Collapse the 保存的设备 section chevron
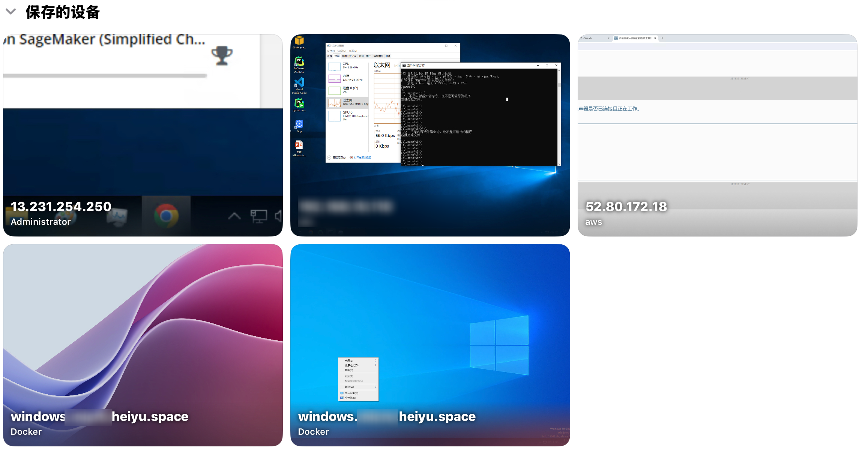This screenshot has height=473, width=868. pyautogui.click(x=11, y=12)
